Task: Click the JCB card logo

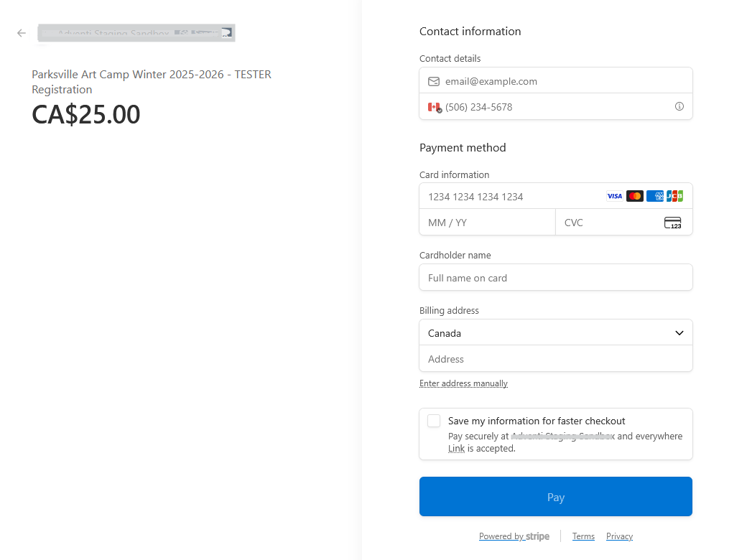Action: coord(674,196)
